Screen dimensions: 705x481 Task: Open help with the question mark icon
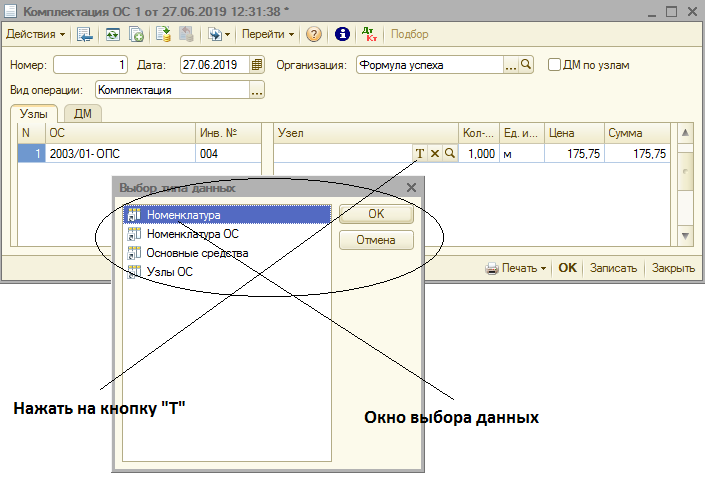pyautogui.click(x=314, y=34)
